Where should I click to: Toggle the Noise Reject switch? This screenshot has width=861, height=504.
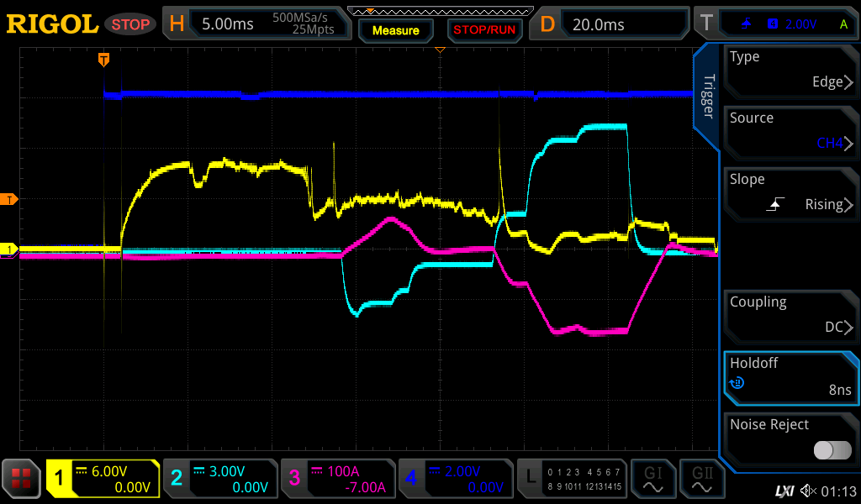coord(832,450)
